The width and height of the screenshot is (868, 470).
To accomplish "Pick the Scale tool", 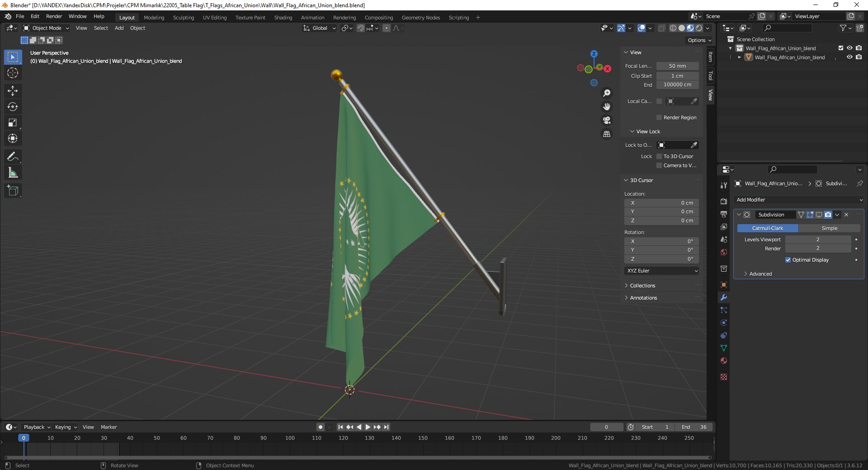I will tap(13, 122).
